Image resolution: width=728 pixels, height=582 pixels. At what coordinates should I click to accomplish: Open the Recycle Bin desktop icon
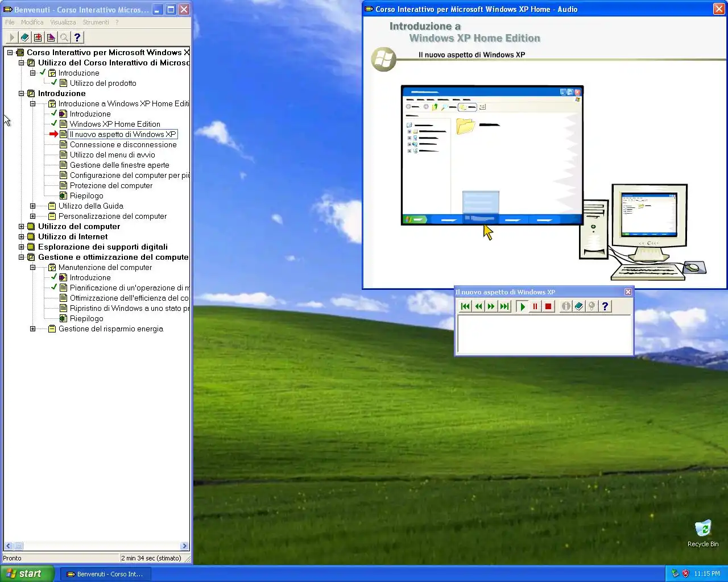click(703, 533)
